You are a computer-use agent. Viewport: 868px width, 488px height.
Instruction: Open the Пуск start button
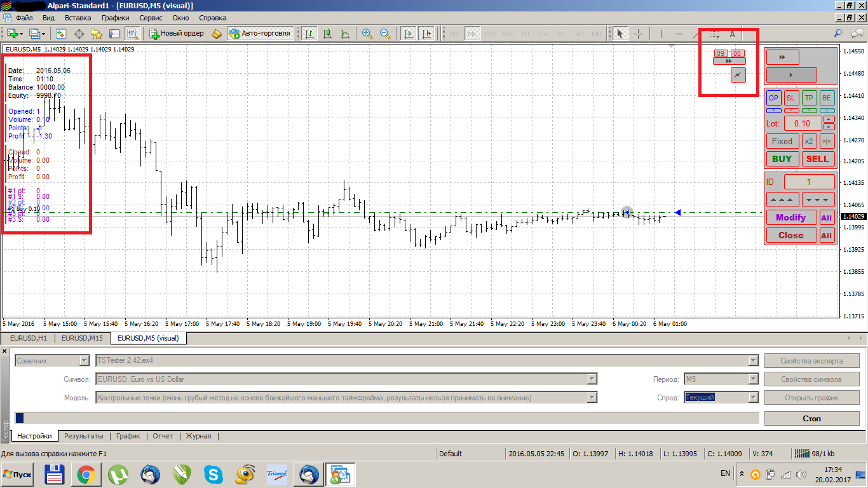coord(17,475)
